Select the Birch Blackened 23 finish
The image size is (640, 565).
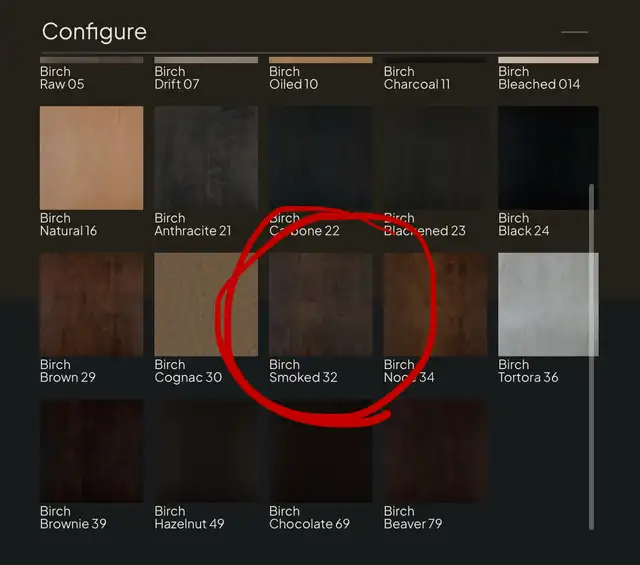click(436, 158)
